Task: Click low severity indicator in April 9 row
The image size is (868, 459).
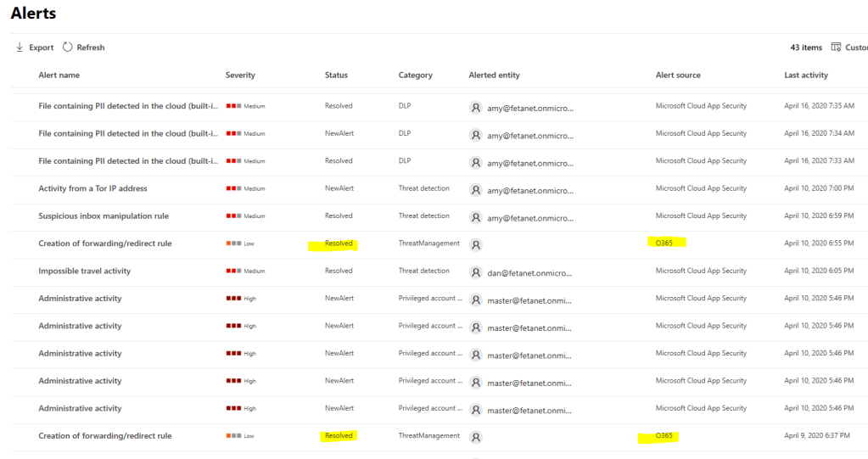Action: coord(233,436)
